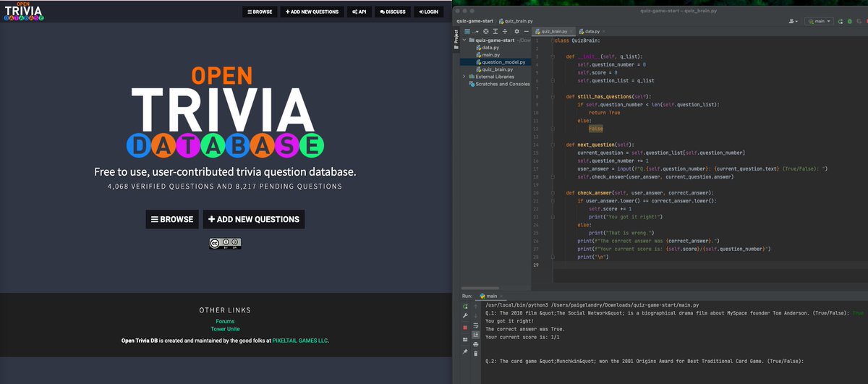Fold the def next_question method in gutter

552,145
